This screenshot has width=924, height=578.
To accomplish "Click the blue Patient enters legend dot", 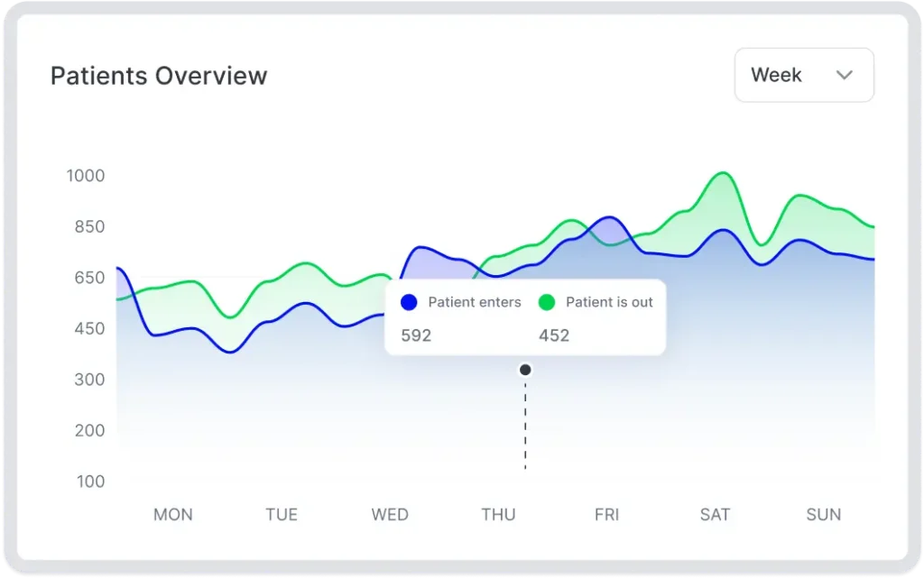I will 409,303.
